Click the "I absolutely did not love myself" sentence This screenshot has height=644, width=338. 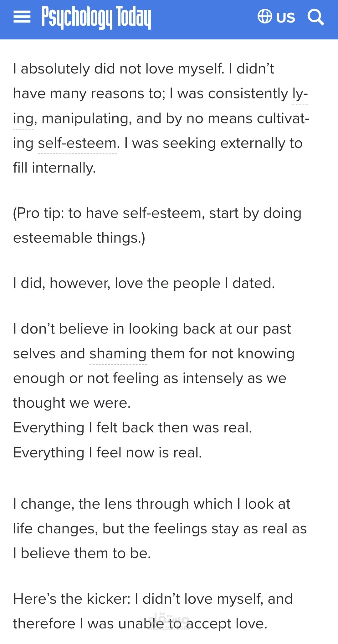(x=118, y=69)
